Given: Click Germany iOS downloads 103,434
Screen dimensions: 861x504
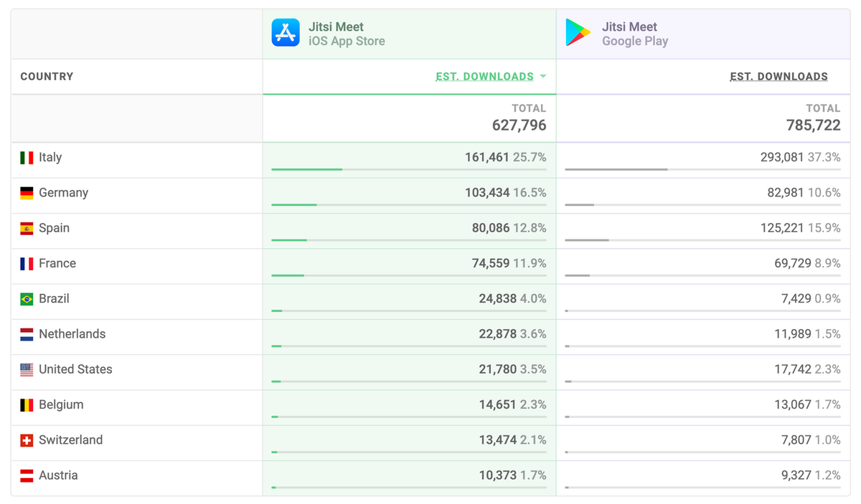Looking at the screenshot, I should point(487,192).
